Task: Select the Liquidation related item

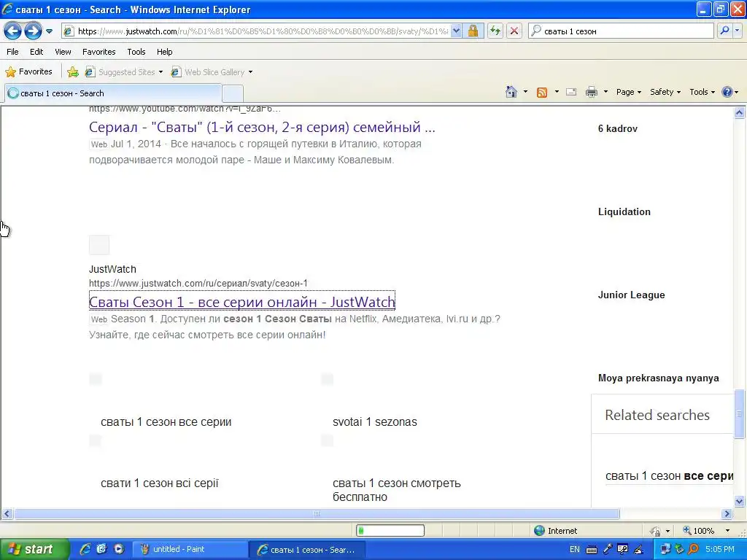Action: point(624,212)
